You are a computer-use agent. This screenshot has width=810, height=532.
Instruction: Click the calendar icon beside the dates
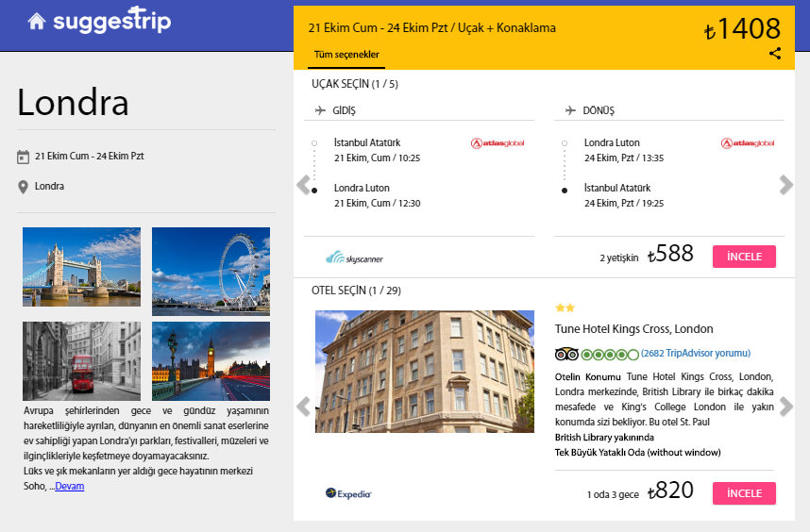[x=24, y=157]
